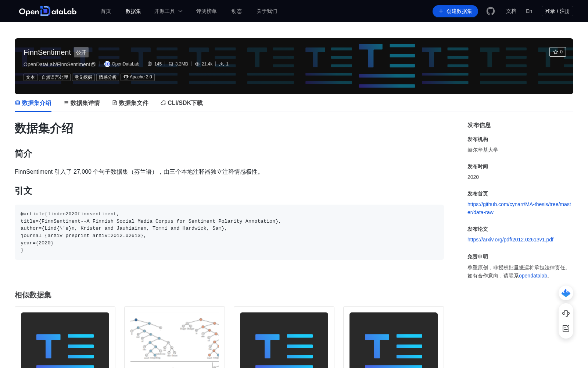Open 数据集 navigation item
588x368 pixels.
click(133, 11)
